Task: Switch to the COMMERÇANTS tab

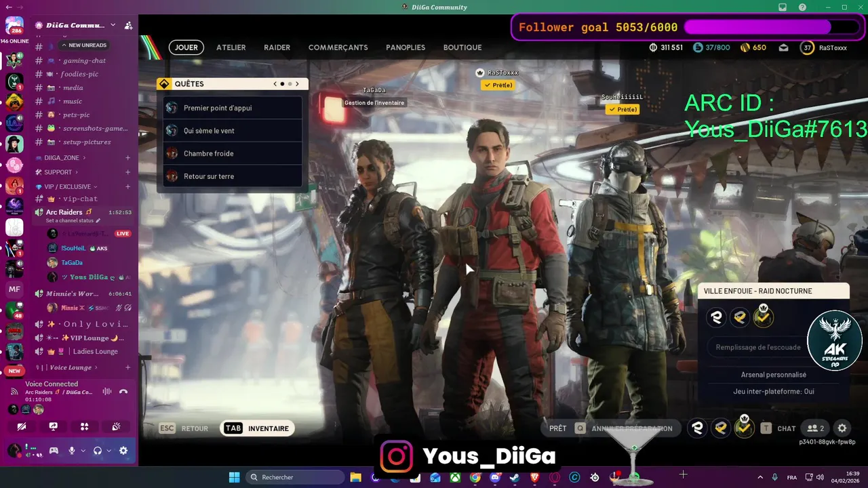Action: (338, 47)
